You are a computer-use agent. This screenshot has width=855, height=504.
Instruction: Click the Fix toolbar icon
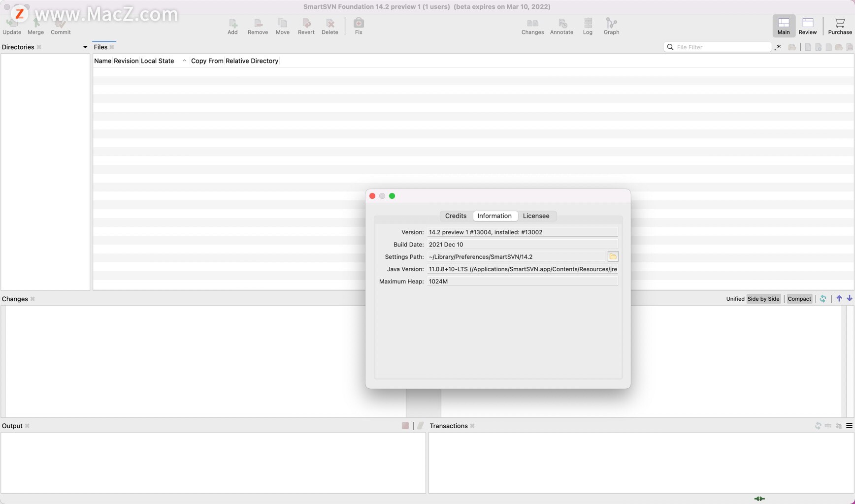click(359, 26)
